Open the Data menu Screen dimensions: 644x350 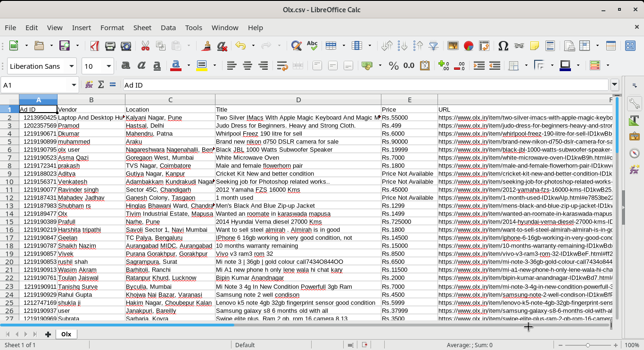tap(168, 28)
